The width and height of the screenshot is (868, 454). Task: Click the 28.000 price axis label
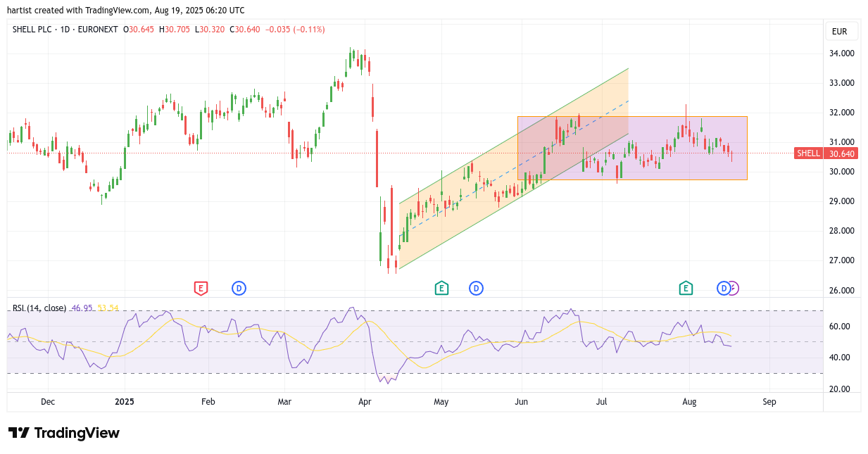[842, 231]
